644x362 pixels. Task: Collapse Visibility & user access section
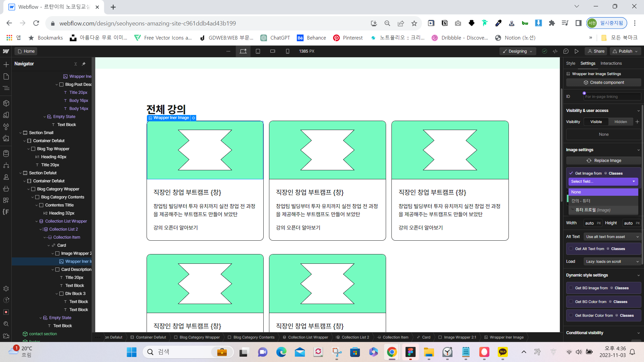[638, 111]
